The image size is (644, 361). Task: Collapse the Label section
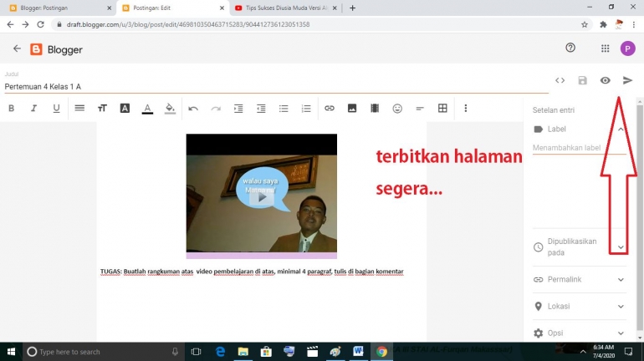[621, 130]
